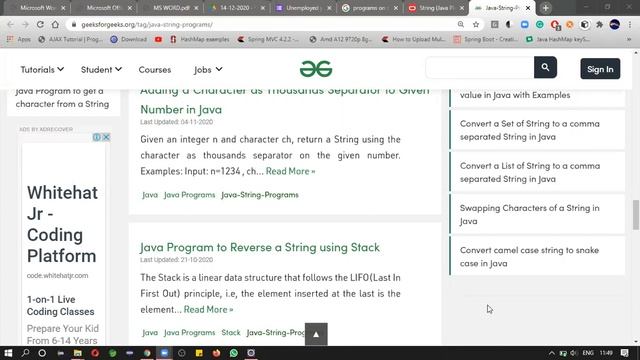Close the Java-String tab
The image size is (640, 360).
coord(528,8)
